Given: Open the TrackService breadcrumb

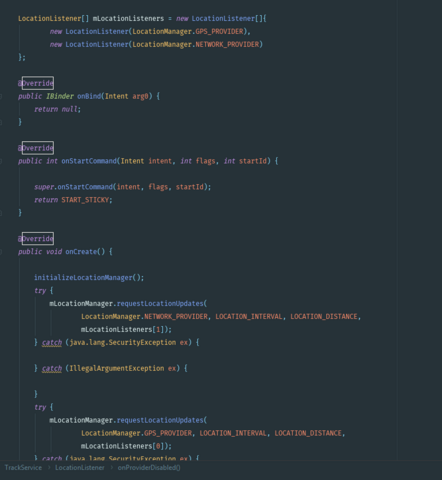Looking at the screenshot, I should click(x=23, y=468).
